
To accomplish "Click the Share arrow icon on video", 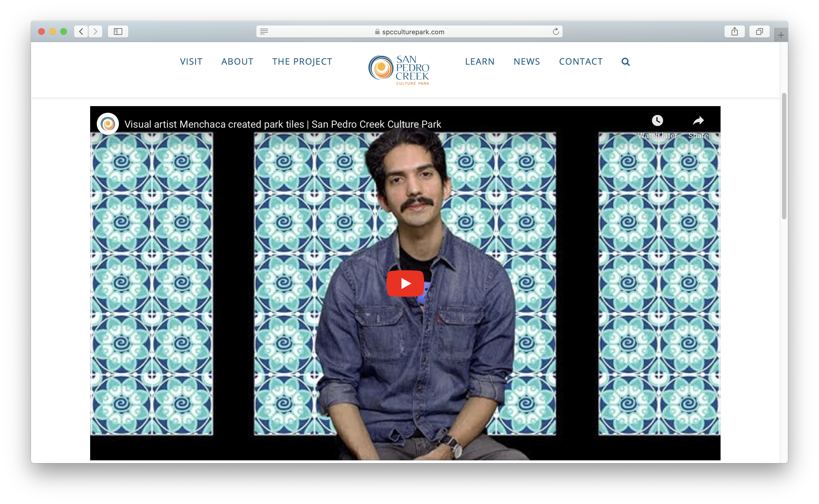I will coord(698,121).
